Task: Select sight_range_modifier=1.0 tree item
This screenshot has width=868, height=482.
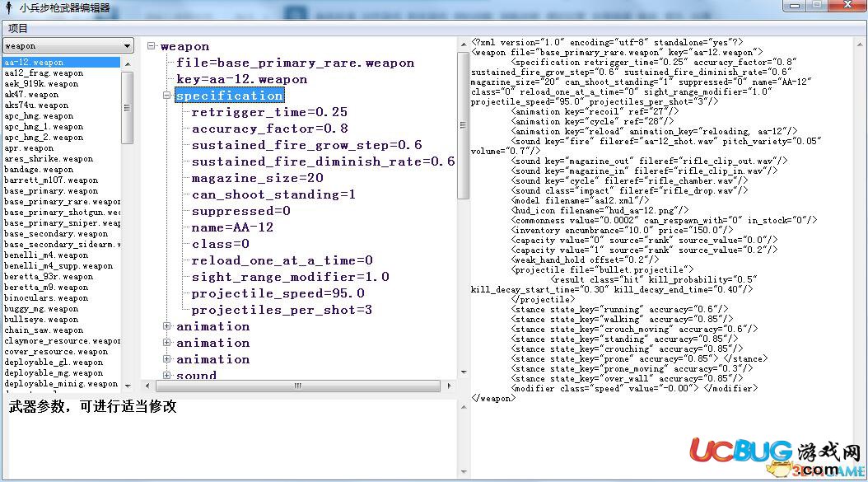Action: 290,277
